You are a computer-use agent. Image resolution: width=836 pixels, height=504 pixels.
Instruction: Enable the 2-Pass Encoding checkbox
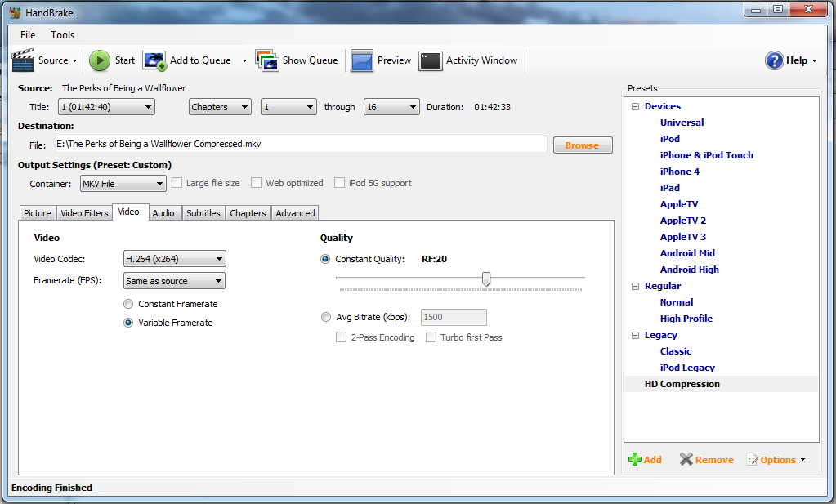tap(342, 337)
